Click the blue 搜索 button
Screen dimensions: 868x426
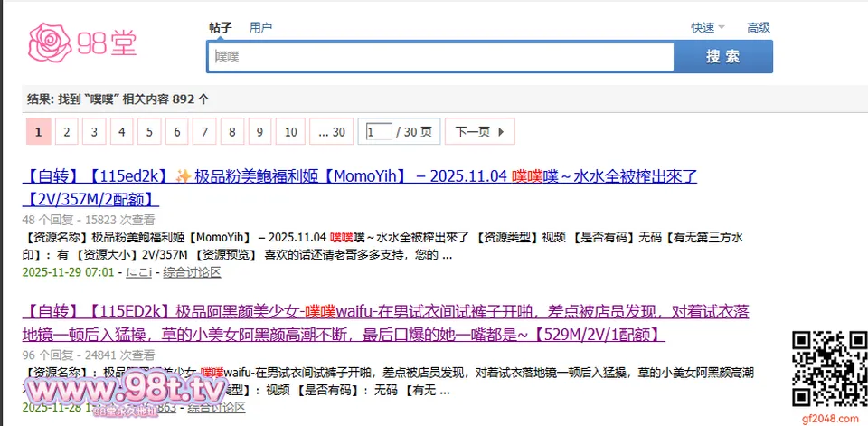(x=723, y=56)
